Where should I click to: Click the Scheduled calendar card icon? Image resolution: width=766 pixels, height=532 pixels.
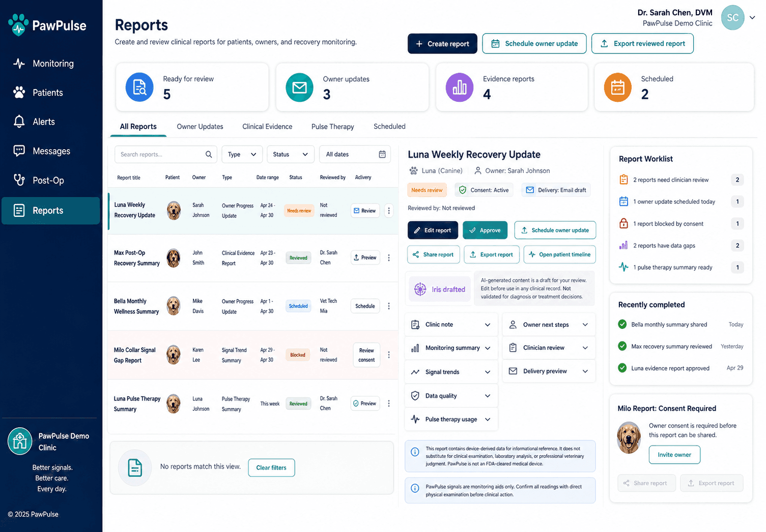click(x=618, y=88)
